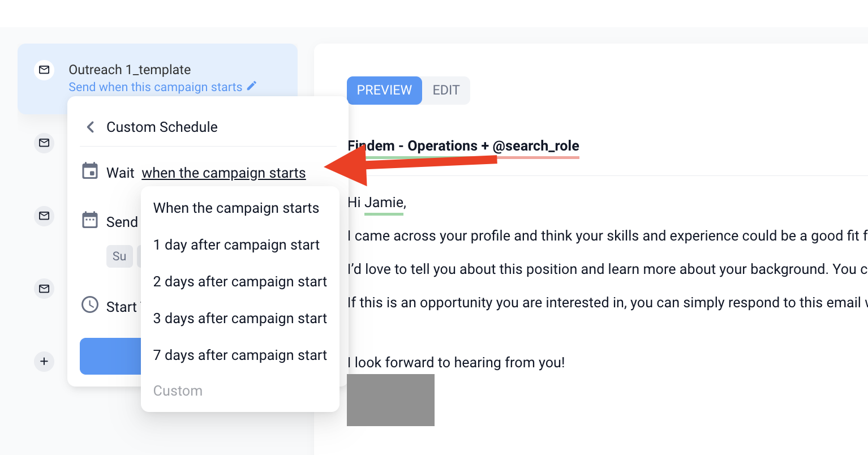Click the pencil edit icon after campaign starts
The width and height of the screenshot is (868, 455).
(252, 86)
